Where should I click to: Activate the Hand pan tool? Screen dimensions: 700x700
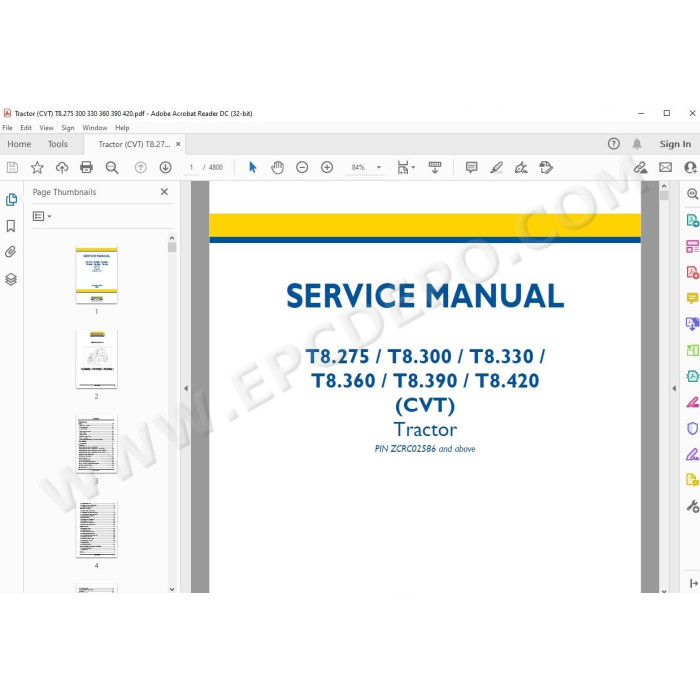click(x=277, y=167)
